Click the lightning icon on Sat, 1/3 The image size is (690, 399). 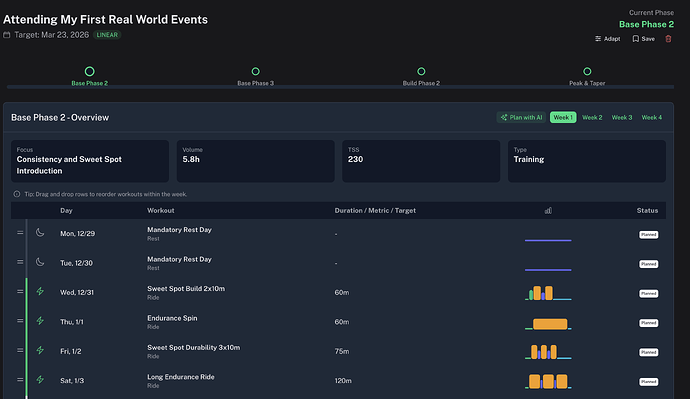pyautogui.click(x=40, y=379)
